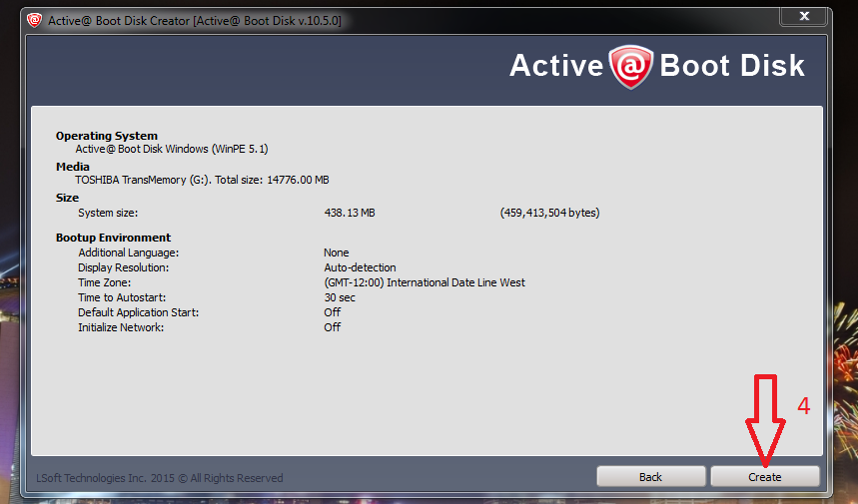
Task: Click the Create button
Action: (x=764, y=477)
